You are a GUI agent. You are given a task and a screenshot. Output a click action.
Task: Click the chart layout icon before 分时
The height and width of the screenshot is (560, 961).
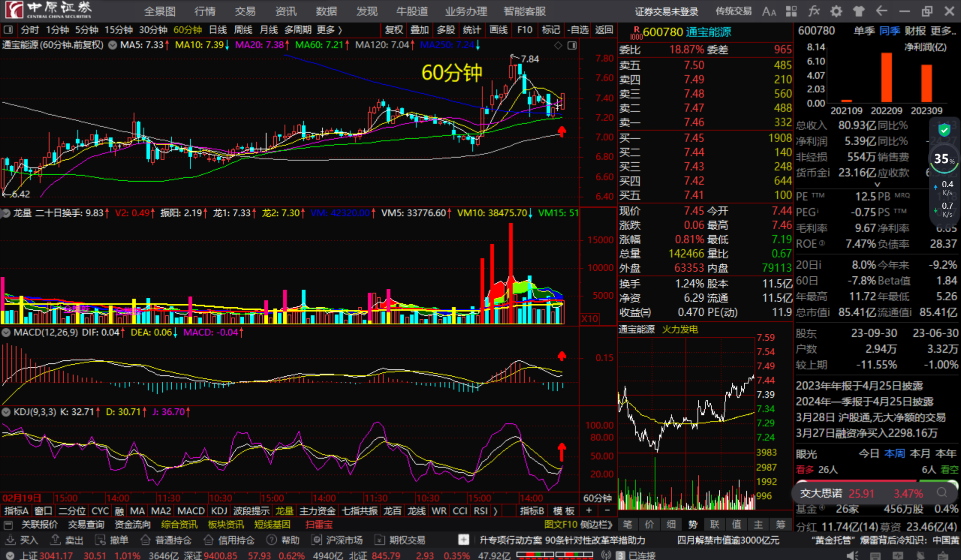pyautogui.click(x=8, y=30)
